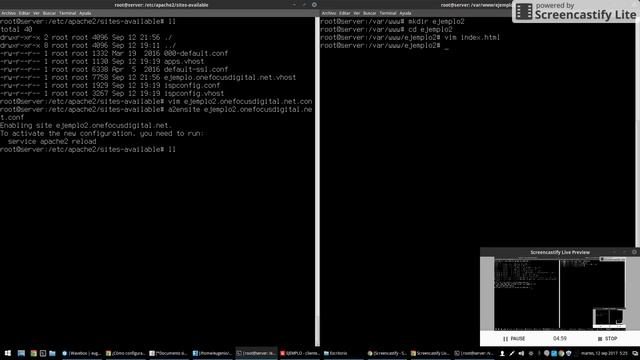Screen dimensions: 640x360
Task: Click 000-default.conf in directory listing
Action: 196,53
